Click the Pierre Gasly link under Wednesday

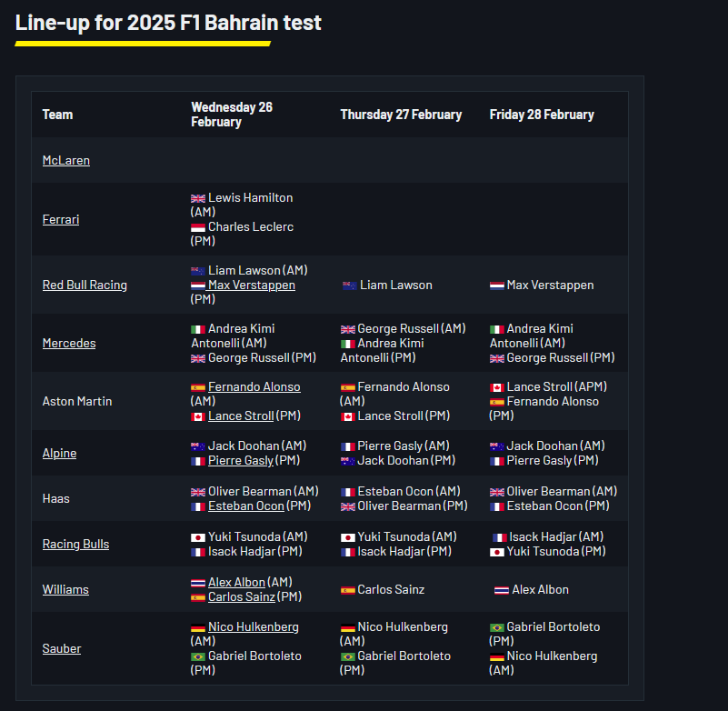coord(241,460)
